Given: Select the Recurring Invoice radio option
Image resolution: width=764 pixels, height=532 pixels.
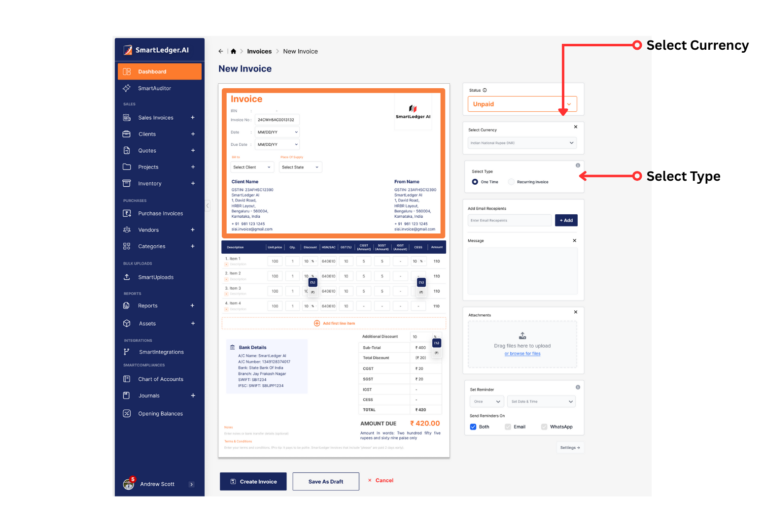Looking at the screenshot, I should tap(511, 182).
